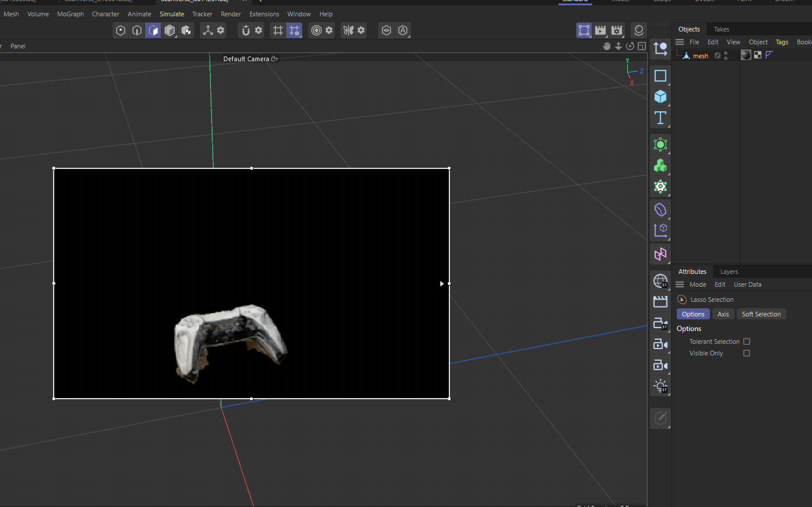The height and width of the screenshot is (507, 812).
Task: Select the Mirror tool in the toolbar
Action: coord(349,30)
